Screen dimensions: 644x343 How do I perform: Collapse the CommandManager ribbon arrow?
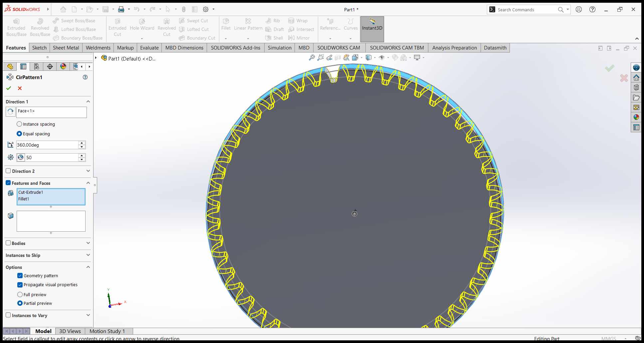pos(637,39)
